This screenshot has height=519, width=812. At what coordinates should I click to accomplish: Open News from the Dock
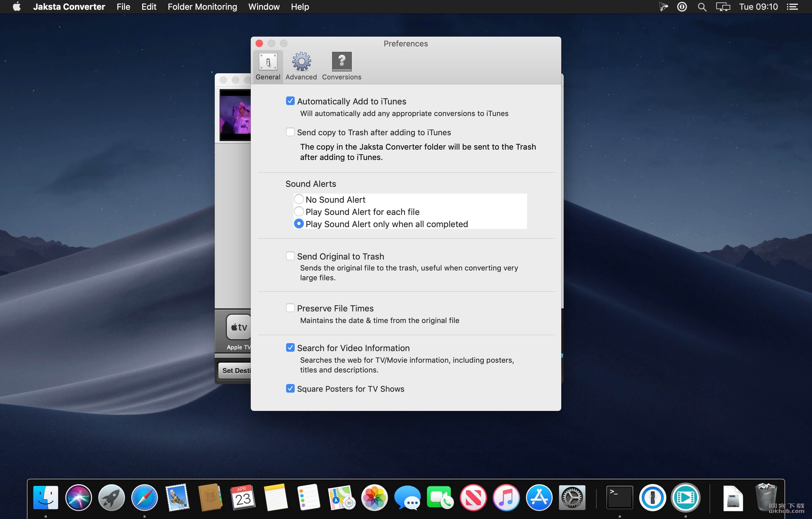click(x=473, y=497)
